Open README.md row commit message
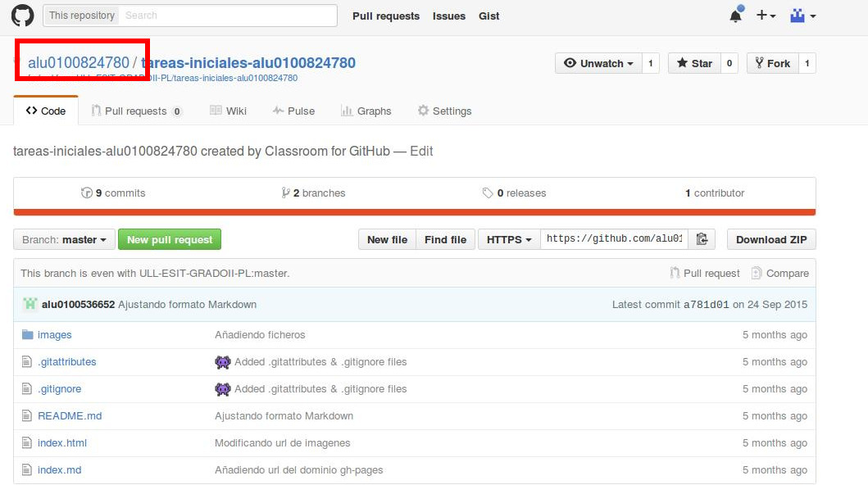868x485 pixels. click(284, 416)
